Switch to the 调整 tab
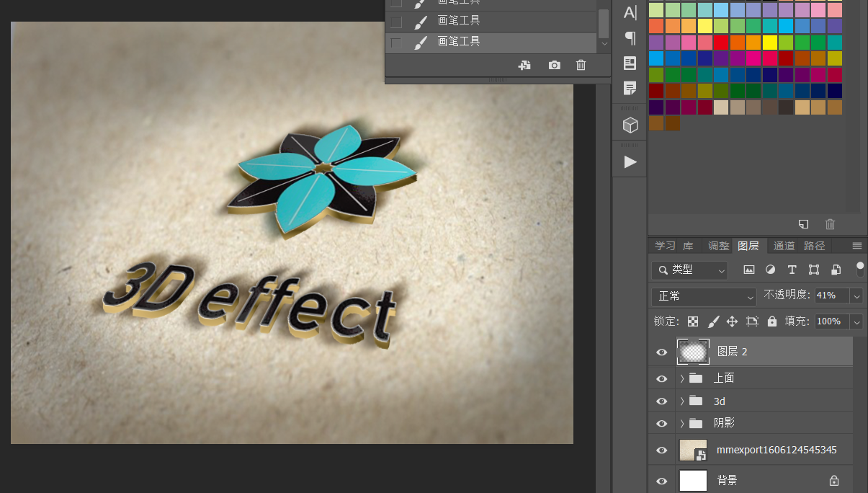This screenshot has height=493, width=868. tap(718, 246)
